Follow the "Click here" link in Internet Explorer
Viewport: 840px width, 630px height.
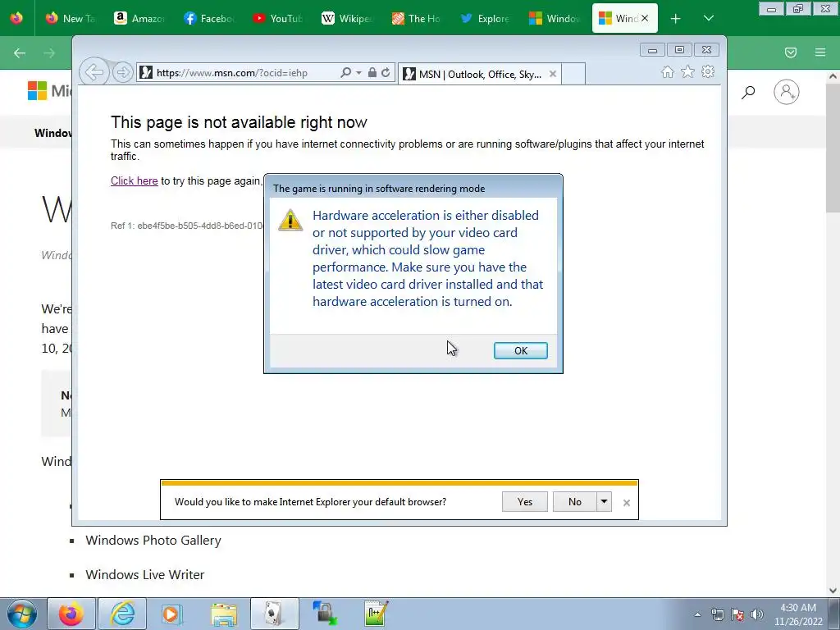[x=134, y=180]
